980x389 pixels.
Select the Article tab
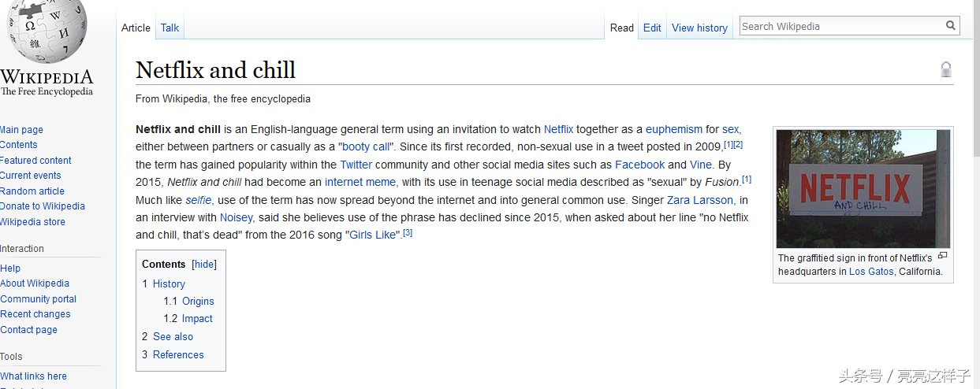(x=136, y=28)
